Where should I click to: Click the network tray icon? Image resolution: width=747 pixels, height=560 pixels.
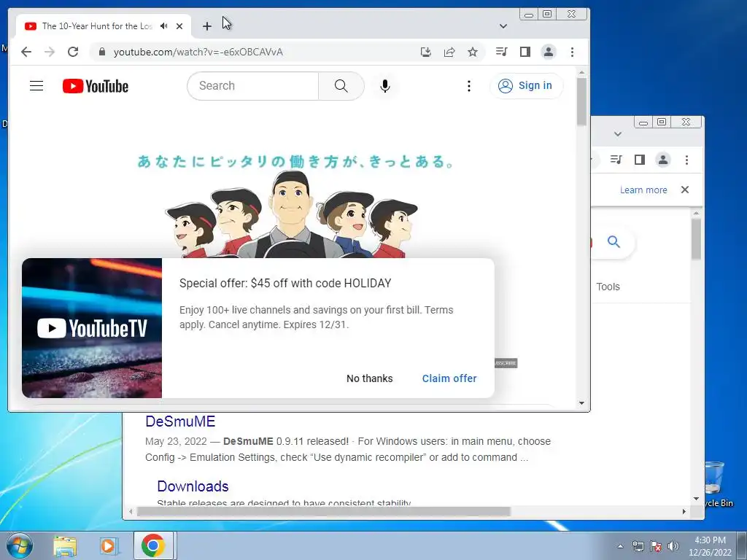638,546
